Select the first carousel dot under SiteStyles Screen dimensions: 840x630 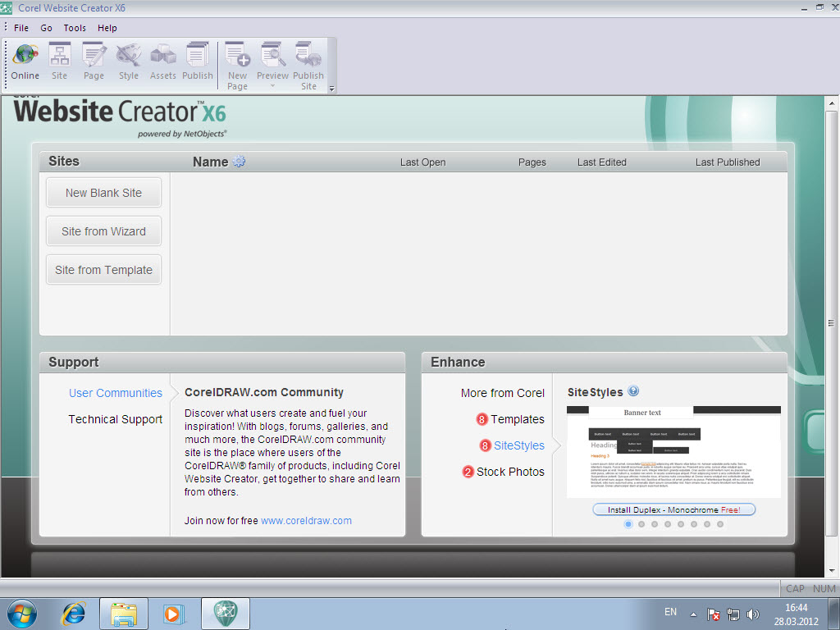(628, 524)
